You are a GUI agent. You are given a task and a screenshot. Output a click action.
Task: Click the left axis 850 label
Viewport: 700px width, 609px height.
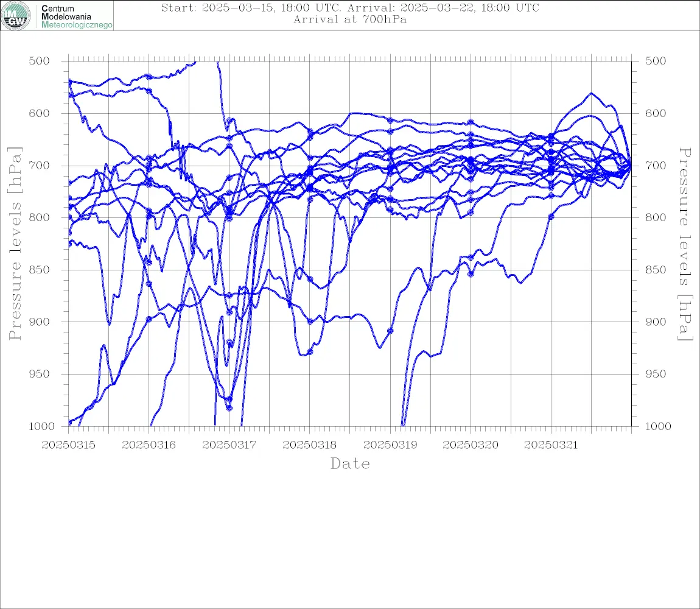click(39, 270)
